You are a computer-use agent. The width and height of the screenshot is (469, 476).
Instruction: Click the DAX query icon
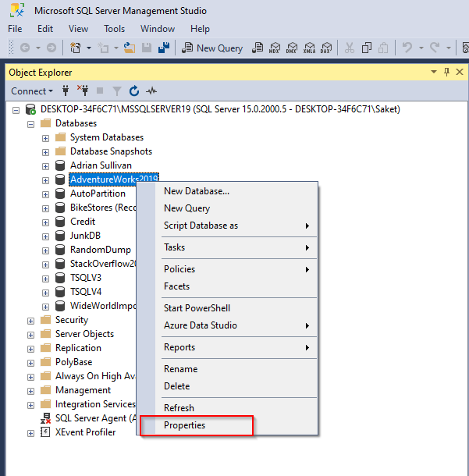pyautogui.click(x=326, y=48)
